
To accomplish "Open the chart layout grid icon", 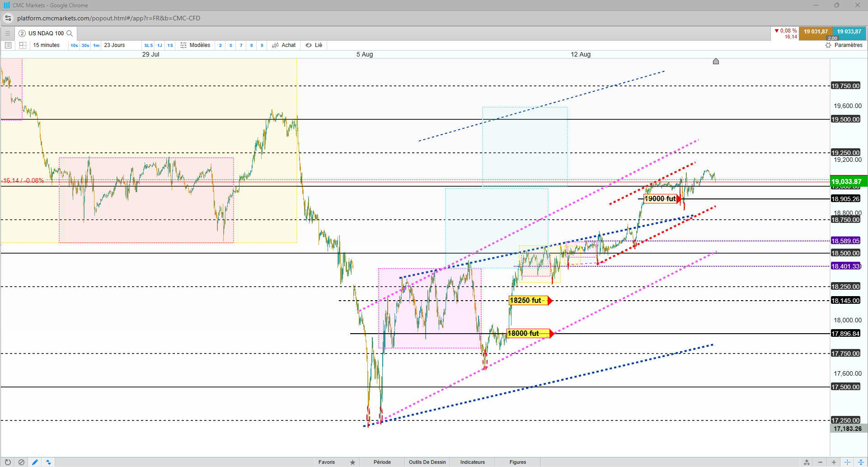I will coord(23,45).
